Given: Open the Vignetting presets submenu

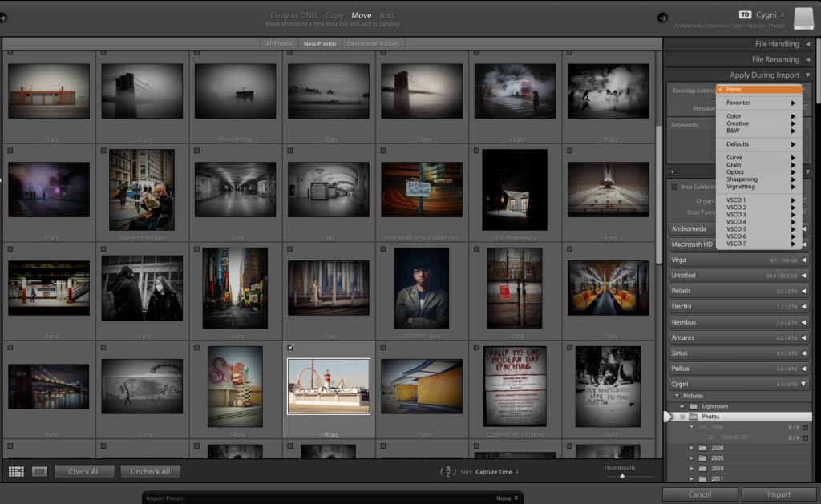Looking at the screenshot, I should coord(759,187).
